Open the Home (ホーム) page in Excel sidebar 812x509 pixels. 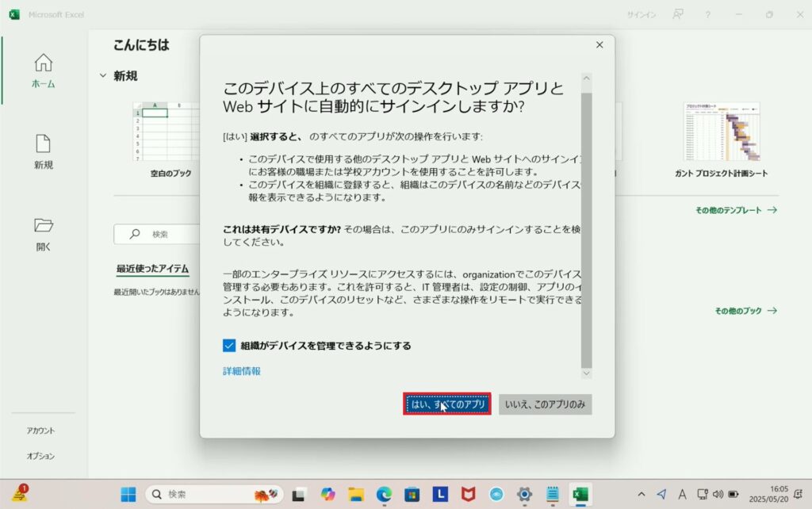click(44, 71)
